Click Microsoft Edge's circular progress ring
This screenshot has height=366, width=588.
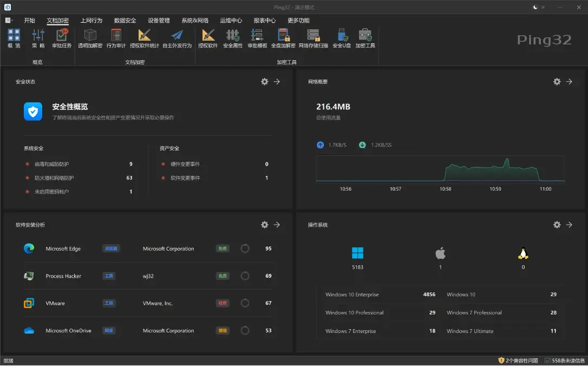245,248
